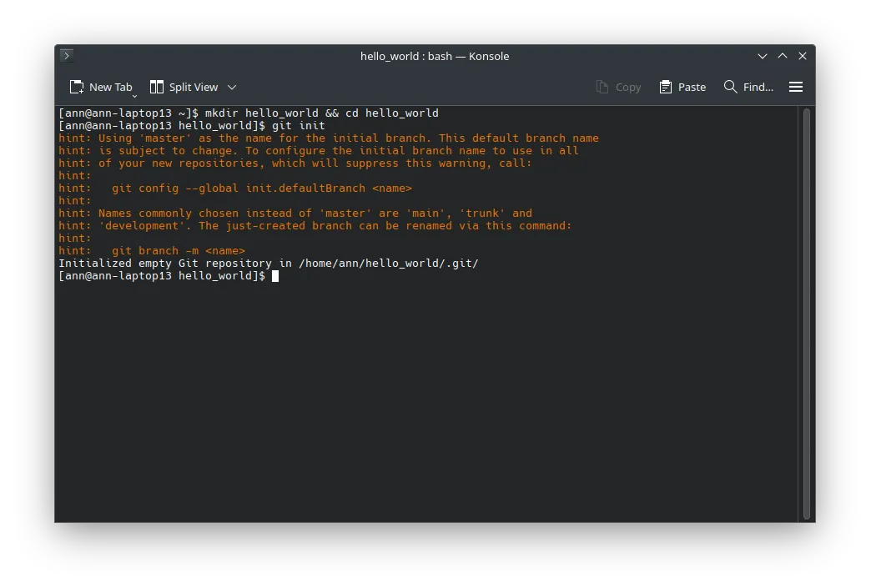The image size is (871, 588).
Task: Click the Split View icon
Action: coord(156,87)
